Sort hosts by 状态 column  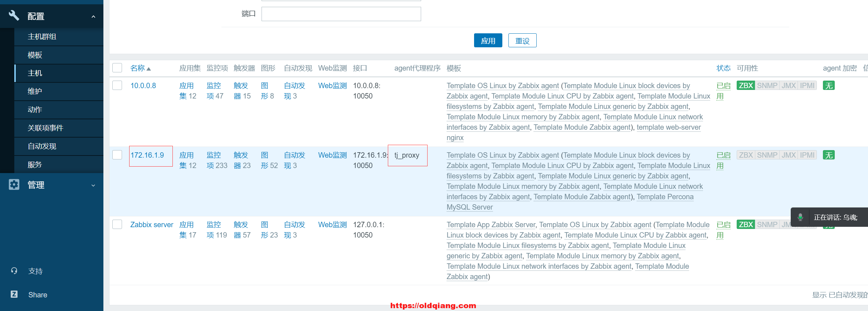pos(723,68)
